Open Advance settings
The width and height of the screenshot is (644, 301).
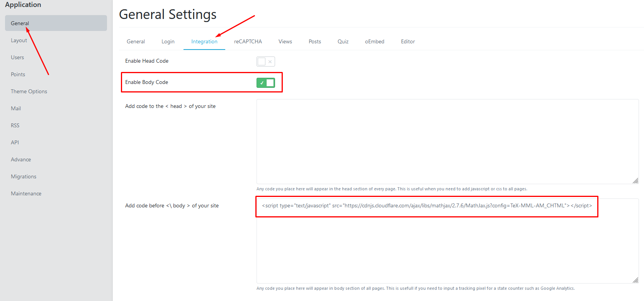[x=21, y=159]
